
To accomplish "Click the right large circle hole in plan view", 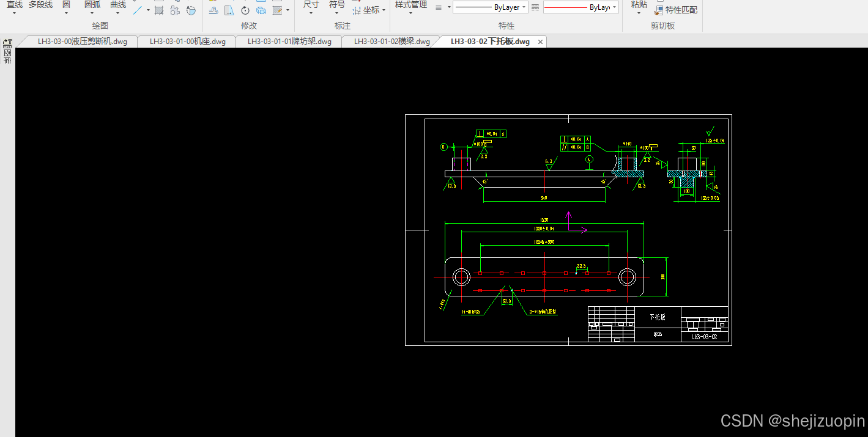I will [627, 277].
